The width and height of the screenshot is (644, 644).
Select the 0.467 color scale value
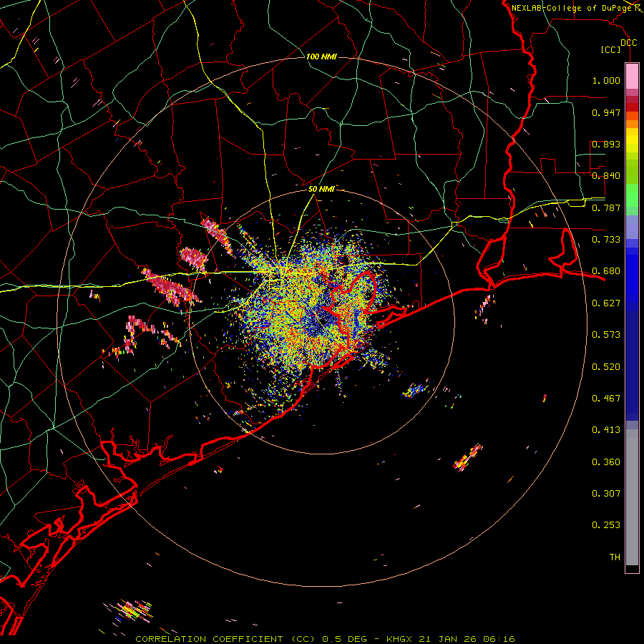click(x=606, y=399)
